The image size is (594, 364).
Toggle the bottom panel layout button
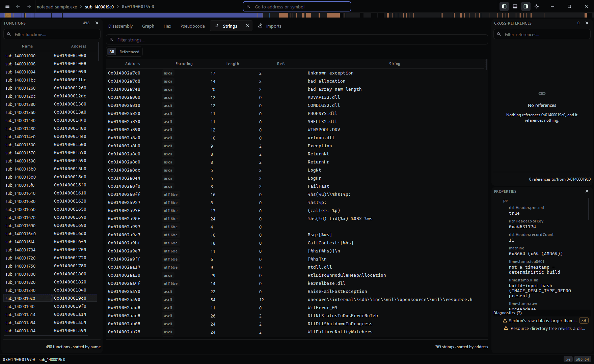pos(515,6)
